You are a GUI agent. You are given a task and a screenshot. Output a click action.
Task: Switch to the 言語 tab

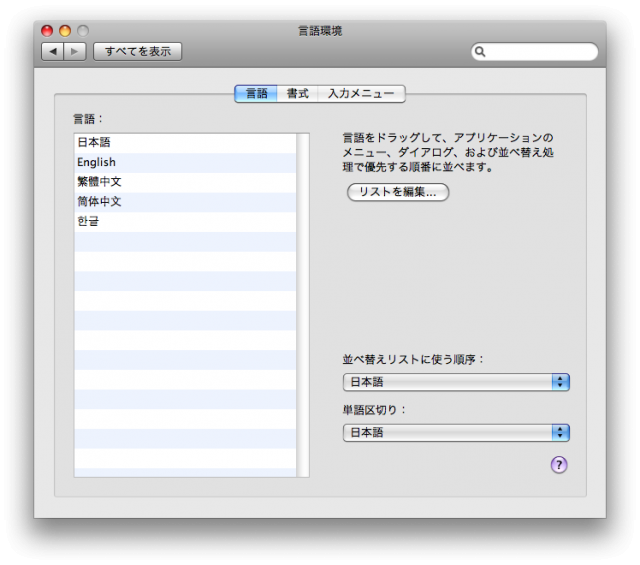pos(256,93)
